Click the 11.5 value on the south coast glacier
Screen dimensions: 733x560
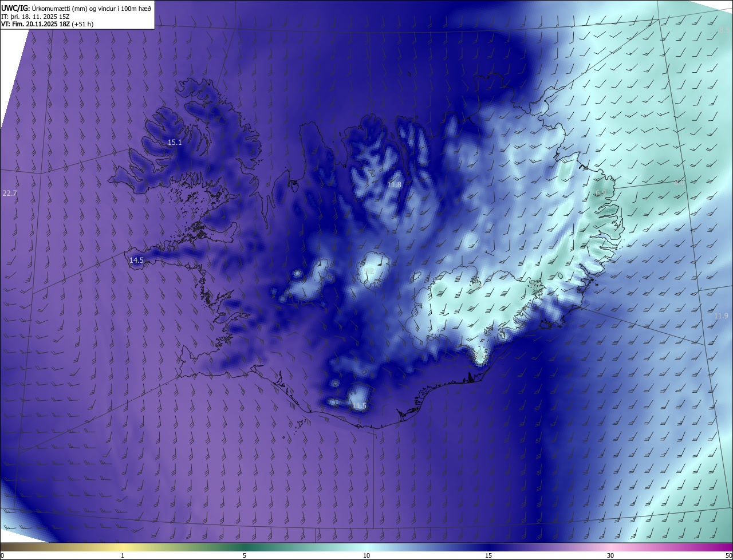[359, 406]
